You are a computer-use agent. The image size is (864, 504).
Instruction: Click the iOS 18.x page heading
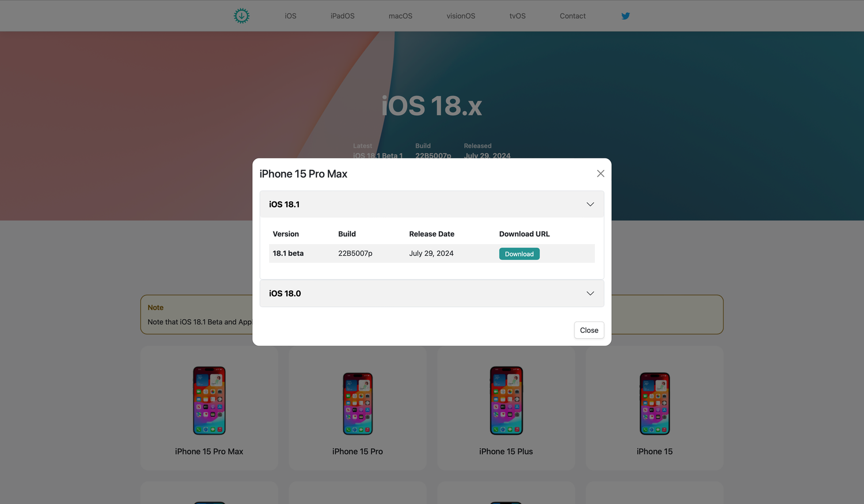tap(432, 106)
